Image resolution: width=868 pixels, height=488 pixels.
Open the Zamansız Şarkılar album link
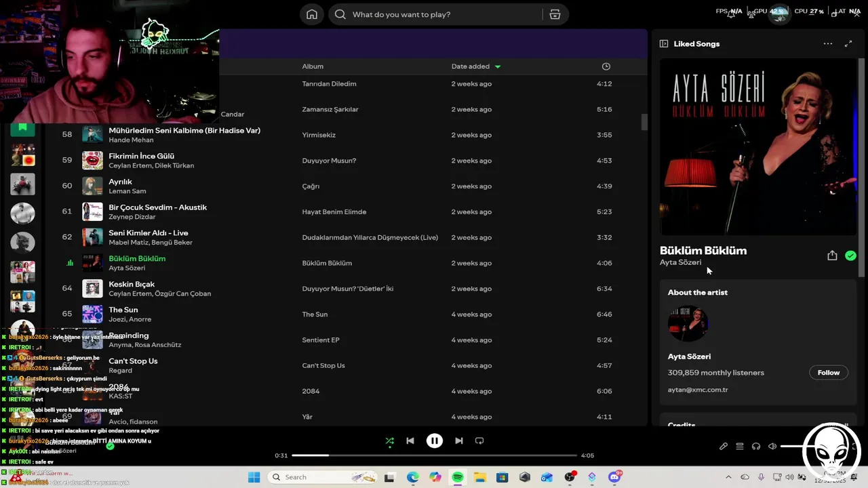pyautogui.click(x=330, y=109)
